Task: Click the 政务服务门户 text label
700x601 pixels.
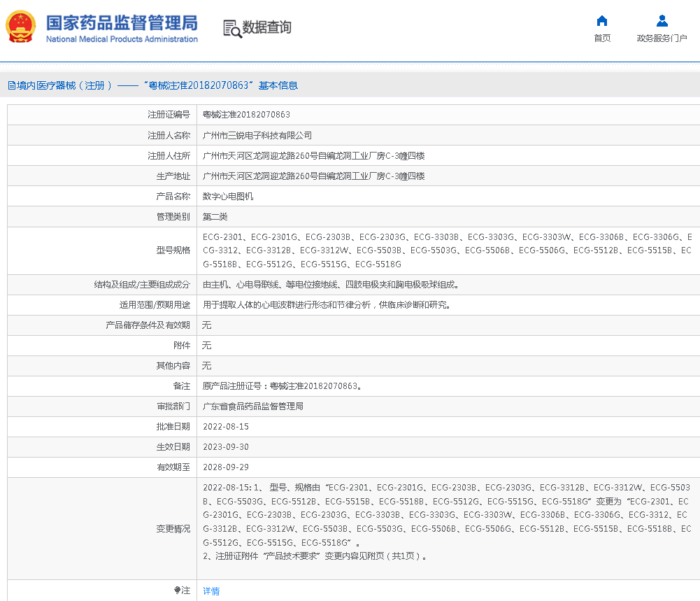Action: click(662, 38)
